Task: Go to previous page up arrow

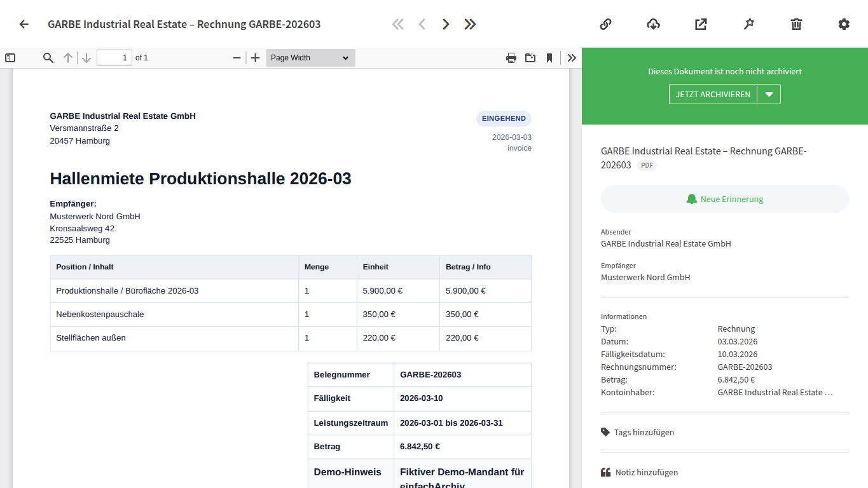Action: pyautogui.click(x=68, y=58)
